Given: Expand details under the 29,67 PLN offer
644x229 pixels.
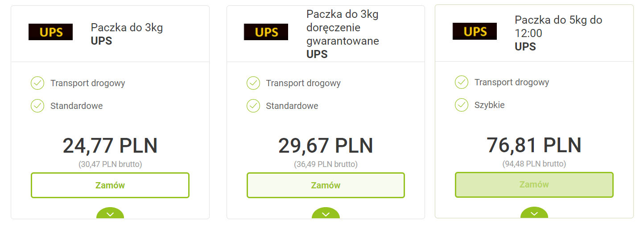Looking at the screenshot, I should (x=326, y=214).
